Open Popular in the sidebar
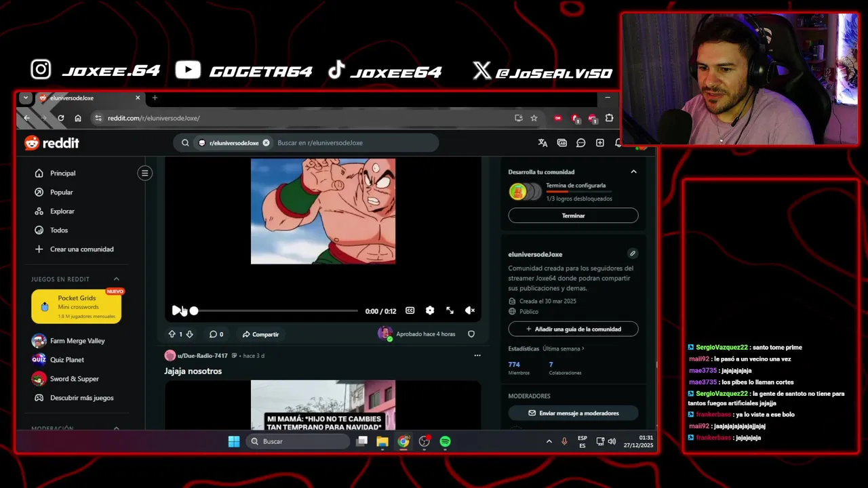The image size is (868, 488). click(61, 192)
